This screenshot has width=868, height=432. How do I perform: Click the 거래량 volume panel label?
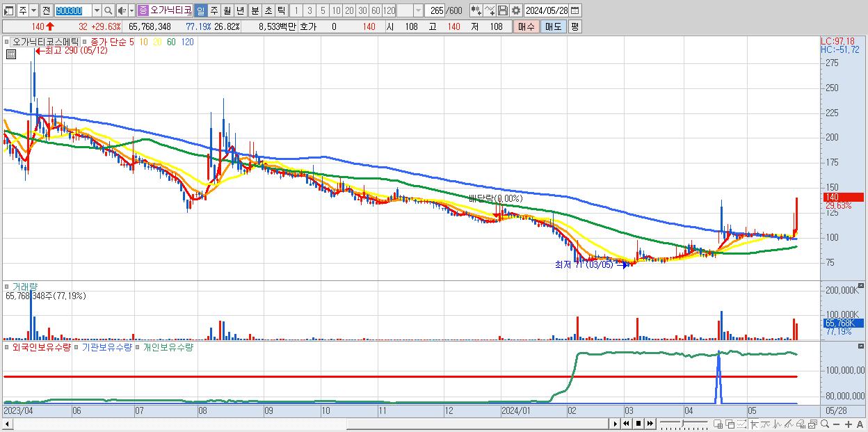click(26, 286)
